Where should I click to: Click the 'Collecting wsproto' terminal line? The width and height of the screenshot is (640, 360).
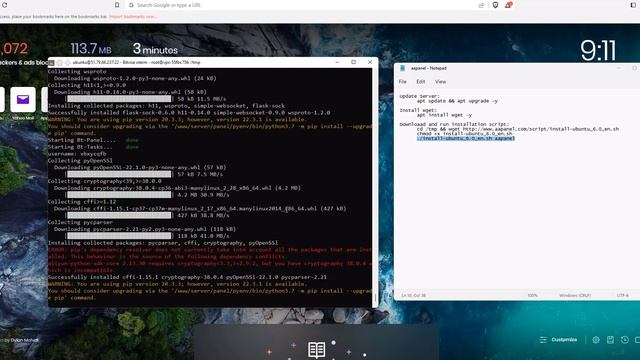coord(77,71)
